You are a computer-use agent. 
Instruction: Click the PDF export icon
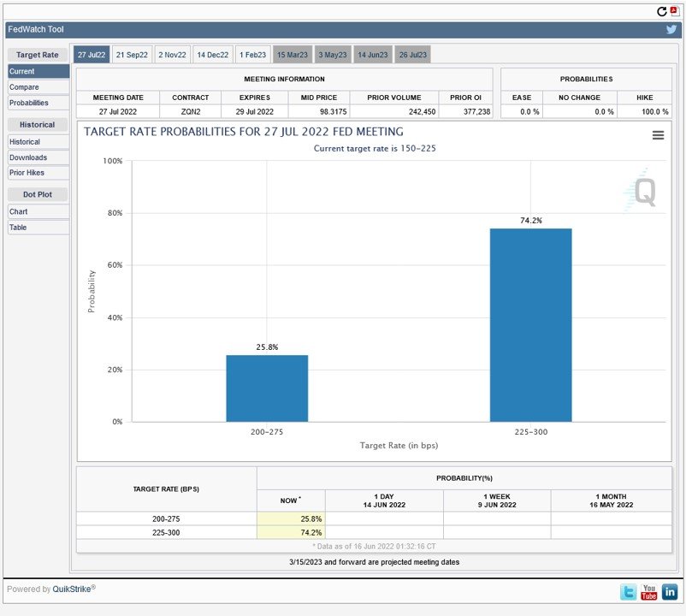point(674,10)
